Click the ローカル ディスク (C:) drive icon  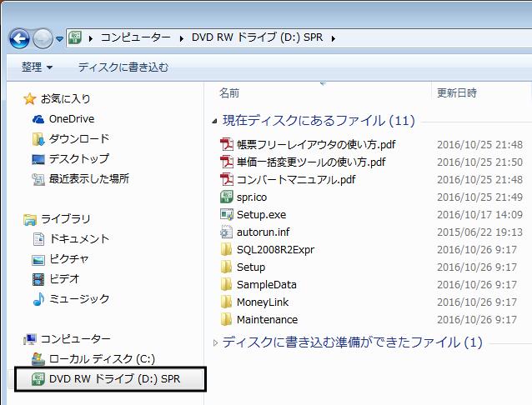point(38,359)
